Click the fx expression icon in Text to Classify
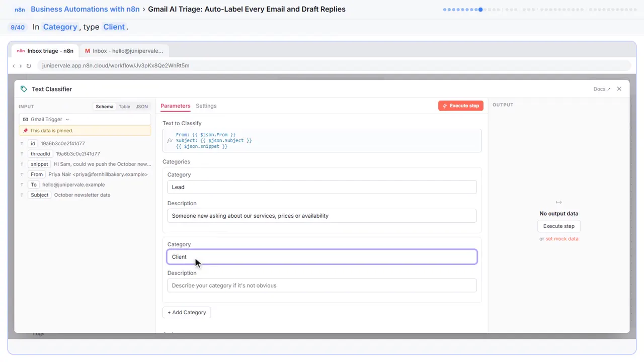Viewport: 644px width, 362px height. click(x=170, y=141)
